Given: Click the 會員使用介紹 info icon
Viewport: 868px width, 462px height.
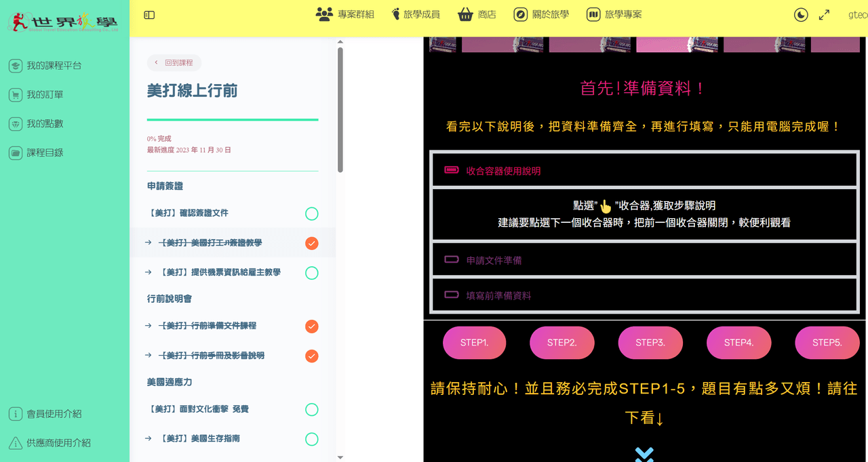Looking at the screenshot, I should (15, 414).
